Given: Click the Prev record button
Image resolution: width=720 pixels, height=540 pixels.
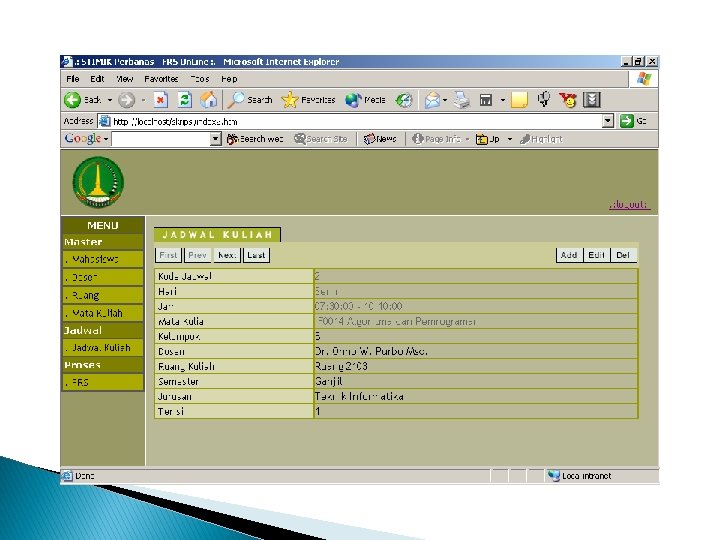Looking at the screenshot, I should click(197, 255).
